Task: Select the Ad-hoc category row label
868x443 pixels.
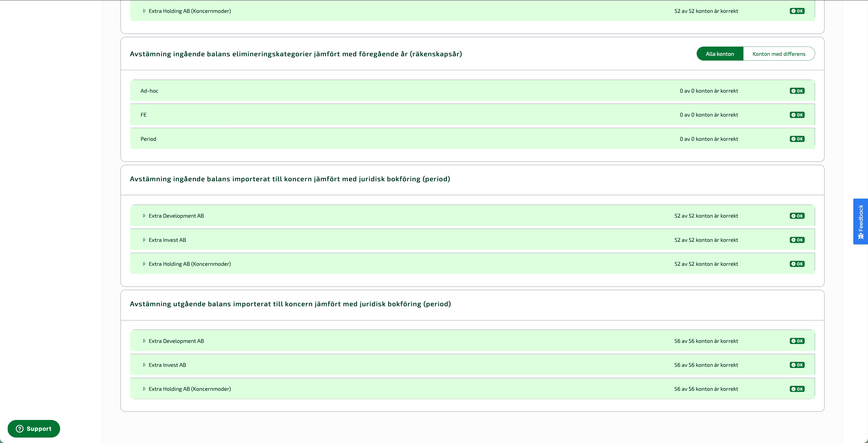Action: coord(149,91)
